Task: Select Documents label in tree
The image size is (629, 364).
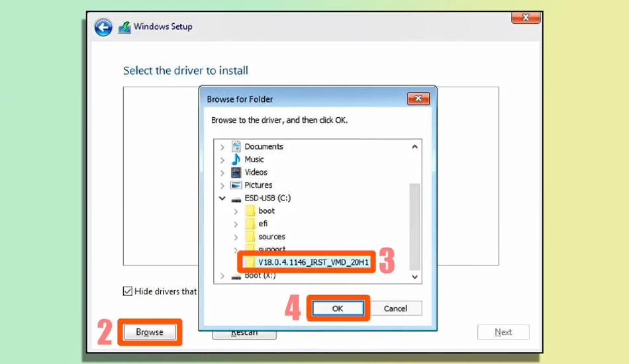Action: tap(264, 146)
